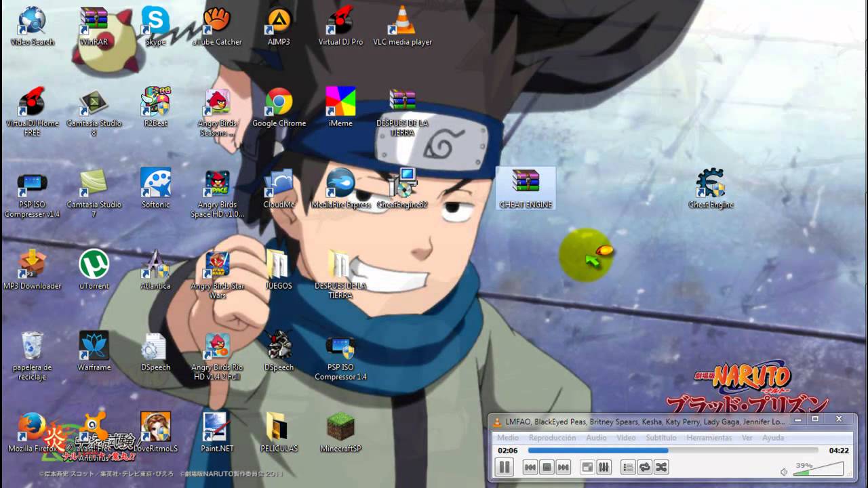Select the highlighted CHEAT ENGINE archive icon
The image size is (868, 488).
click(526, 188)
